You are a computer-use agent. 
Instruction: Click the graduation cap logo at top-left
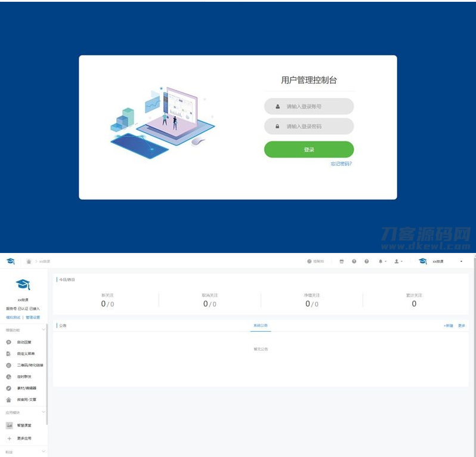10,261
